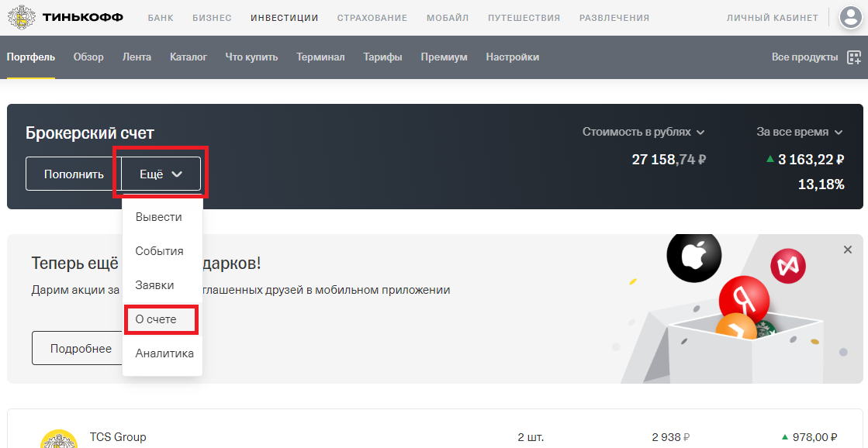868x448 pixels.
Task: Open the Страхование section
Action: pyautogui.click(x=372, y=19)
